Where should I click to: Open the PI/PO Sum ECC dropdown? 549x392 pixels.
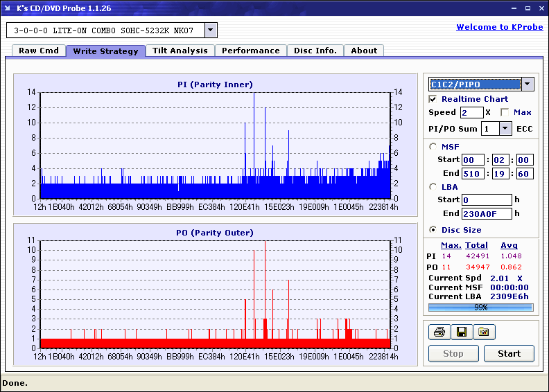505,128
